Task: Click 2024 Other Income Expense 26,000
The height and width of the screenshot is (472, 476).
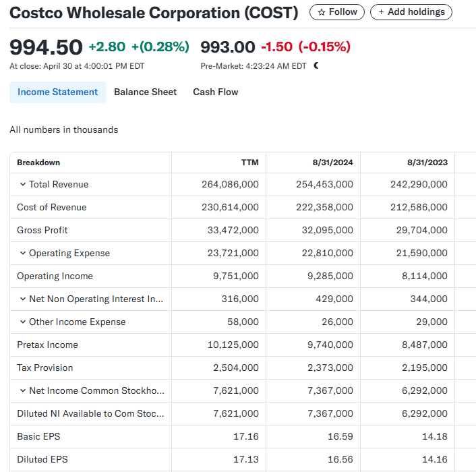Action: [338, 322]
